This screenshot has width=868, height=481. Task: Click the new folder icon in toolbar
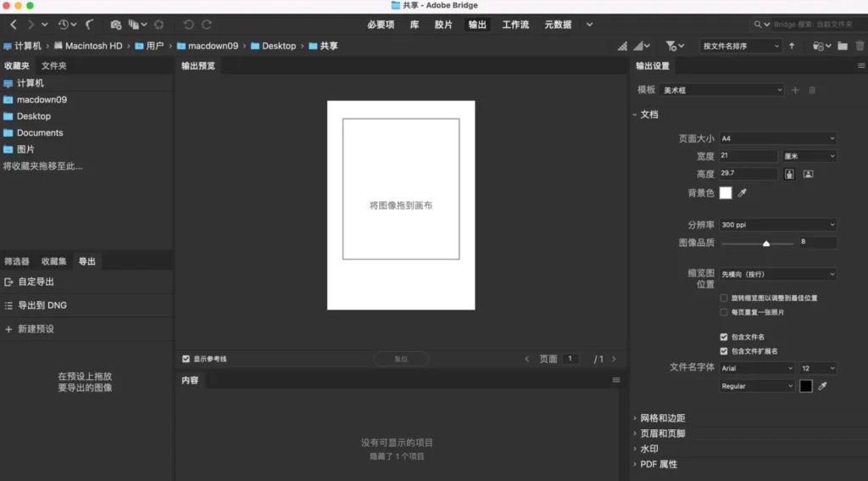coord(843,46)
